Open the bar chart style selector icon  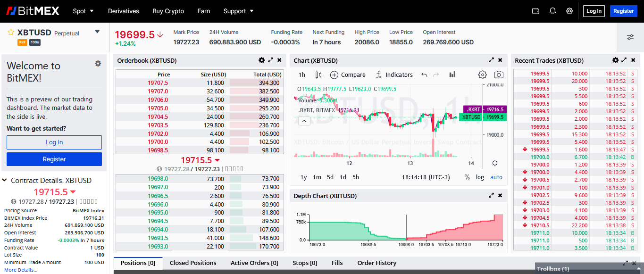point(452,75)
